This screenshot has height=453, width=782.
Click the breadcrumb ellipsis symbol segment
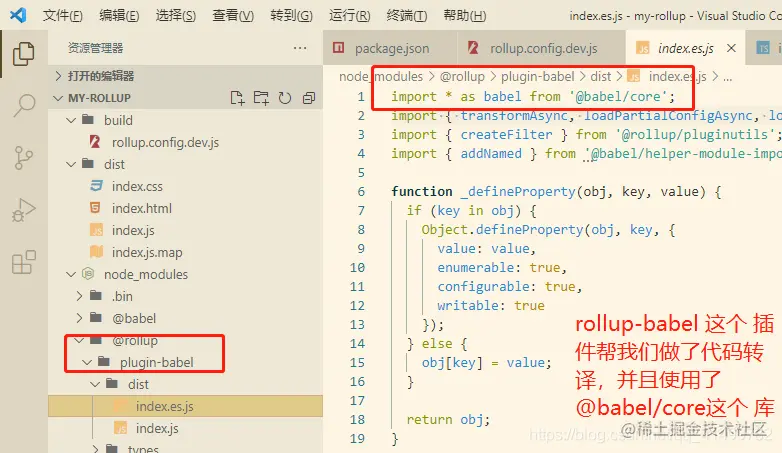(728, 77)
